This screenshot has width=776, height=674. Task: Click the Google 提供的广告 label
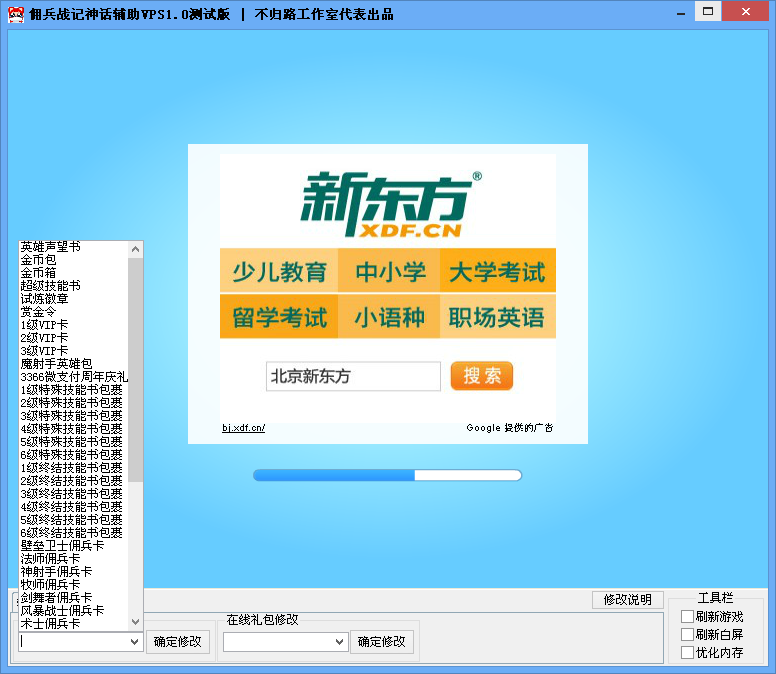(x=510, y=428)
